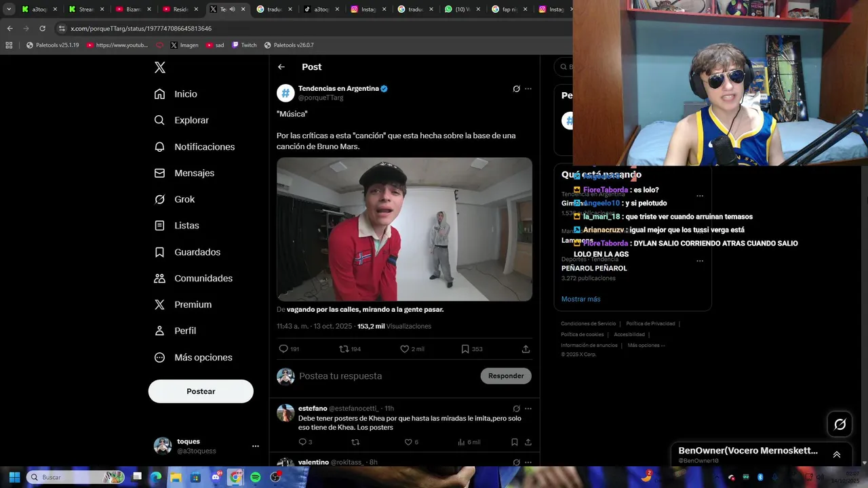Switch to the Stream Kick tab
Screen dimensions: 868x488
(x=86, y=9)
